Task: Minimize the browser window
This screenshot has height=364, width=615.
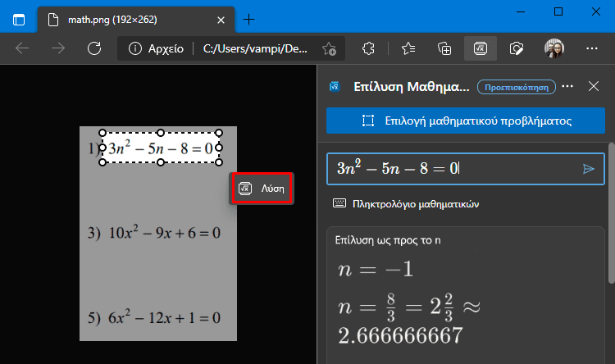Action: pyautogui.click(x=521, y=11)
